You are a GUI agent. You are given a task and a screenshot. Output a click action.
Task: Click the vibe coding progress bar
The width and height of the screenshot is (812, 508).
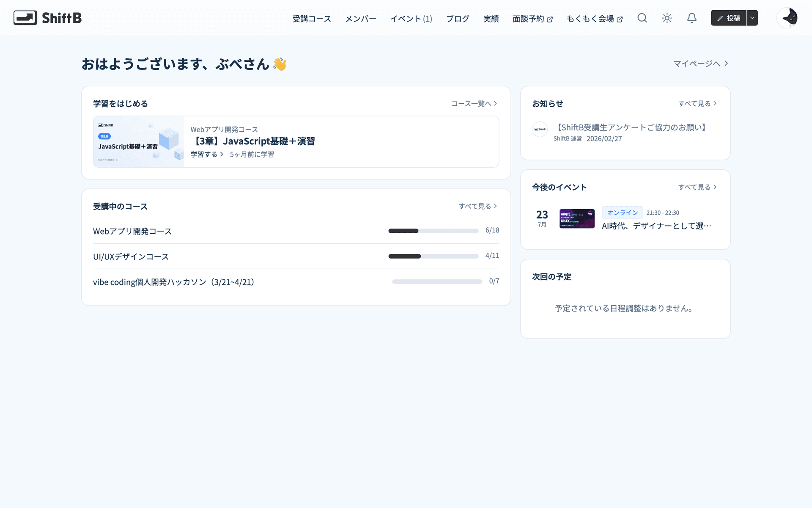point(437,282)
